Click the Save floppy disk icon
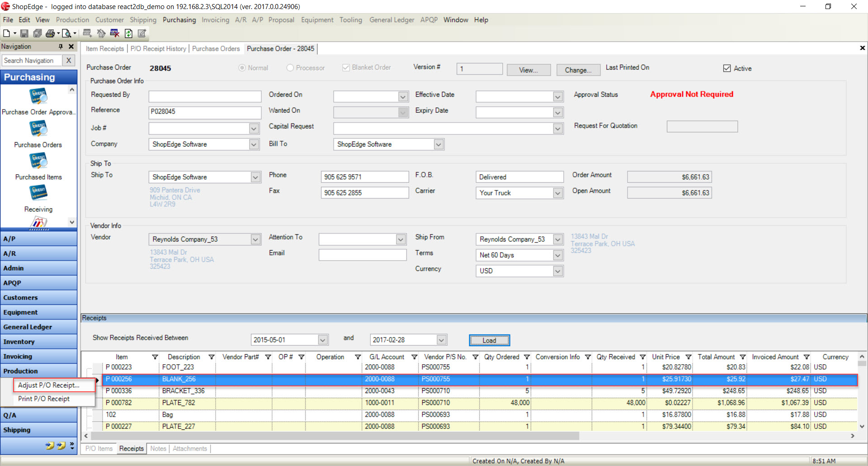Image resolution: width=868 pixels, height=466 pixels. pos(24,33)
